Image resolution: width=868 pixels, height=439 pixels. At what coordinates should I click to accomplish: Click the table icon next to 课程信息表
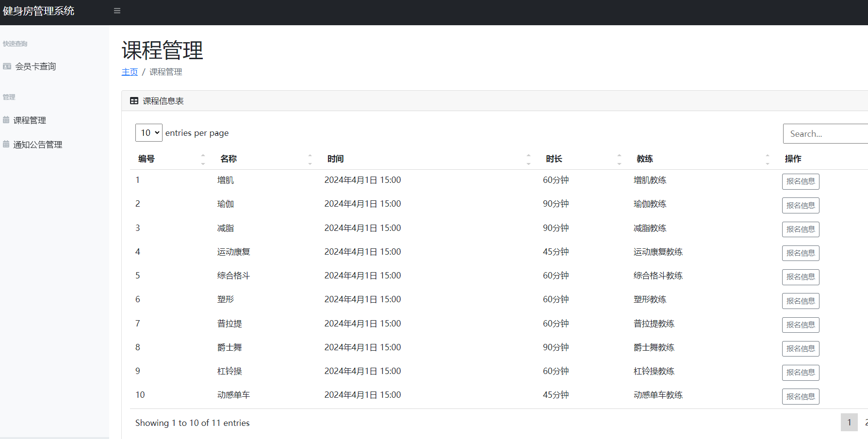click(x=134, y=101)
